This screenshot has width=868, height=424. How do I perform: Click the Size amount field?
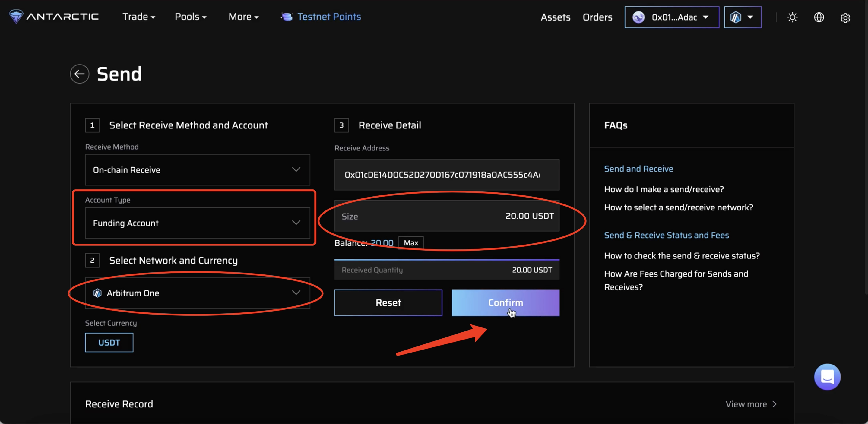[x=446, y=216]
